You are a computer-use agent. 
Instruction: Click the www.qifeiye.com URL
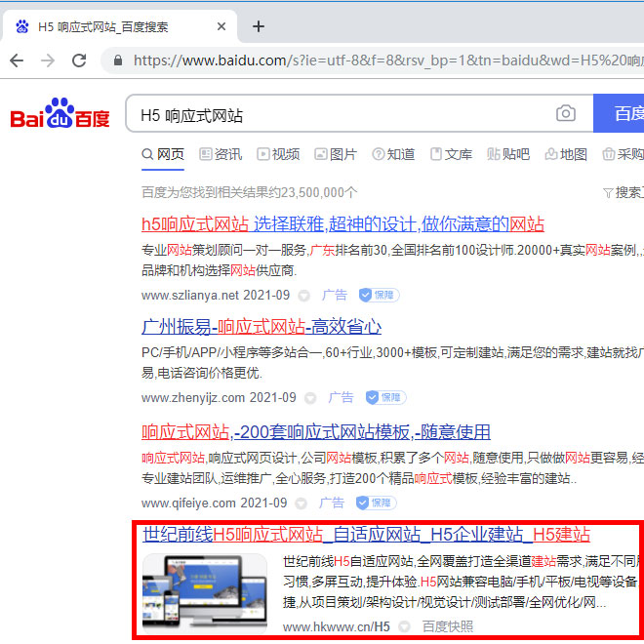188,503
